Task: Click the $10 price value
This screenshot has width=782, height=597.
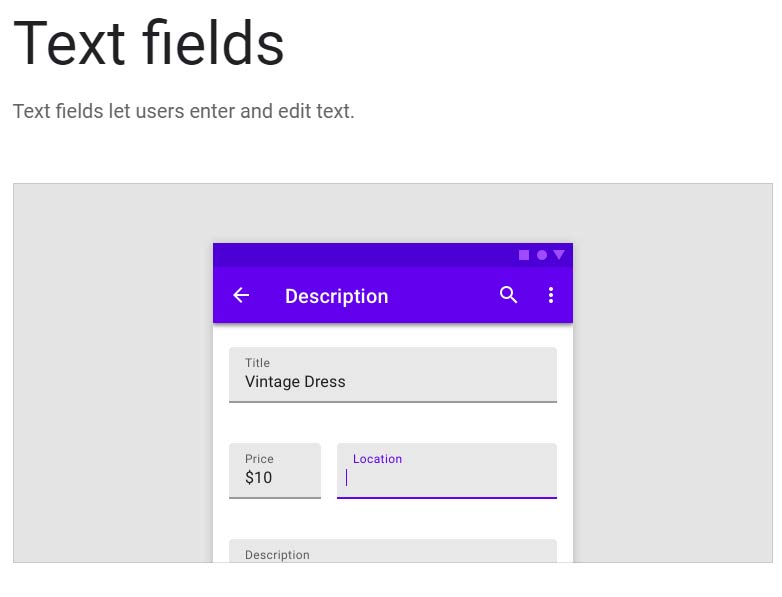Action: click(x=258, y=478)
